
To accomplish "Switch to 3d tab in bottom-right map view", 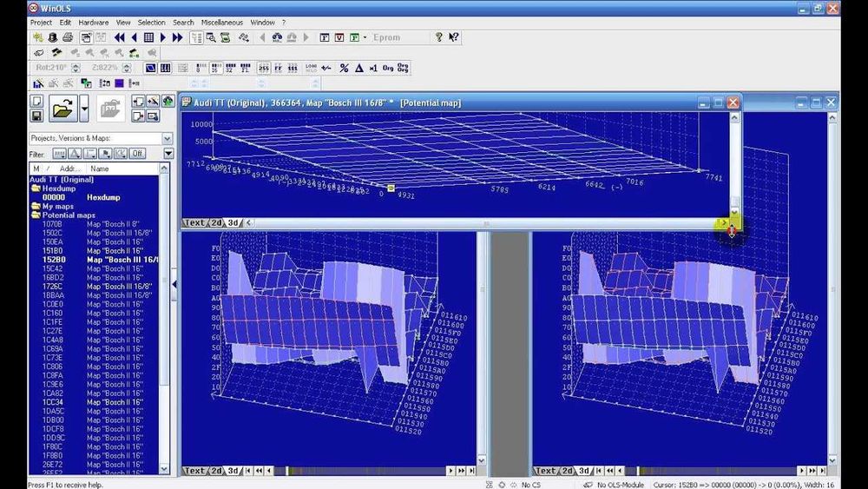I will coord(583,471).
